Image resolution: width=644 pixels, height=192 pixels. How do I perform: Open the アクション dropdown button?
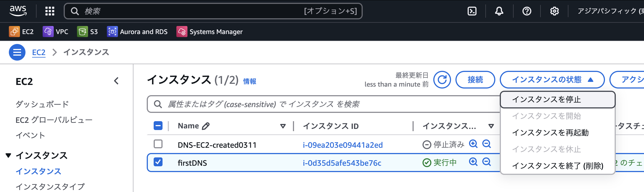[x=627, y=80]
